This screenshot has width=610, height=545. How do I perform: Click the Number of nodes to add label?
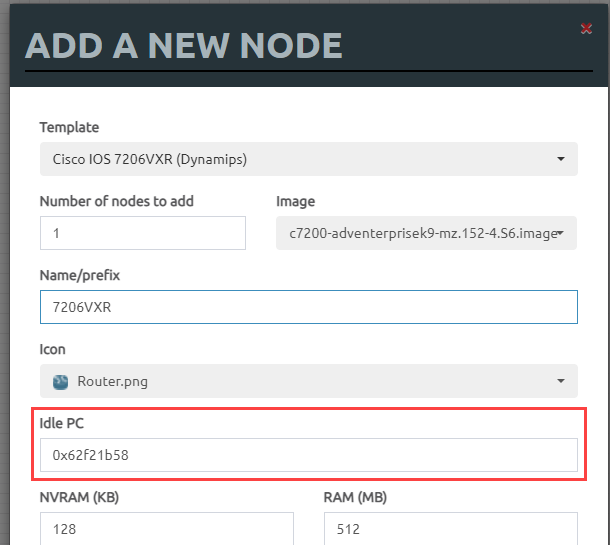(117, 202)
